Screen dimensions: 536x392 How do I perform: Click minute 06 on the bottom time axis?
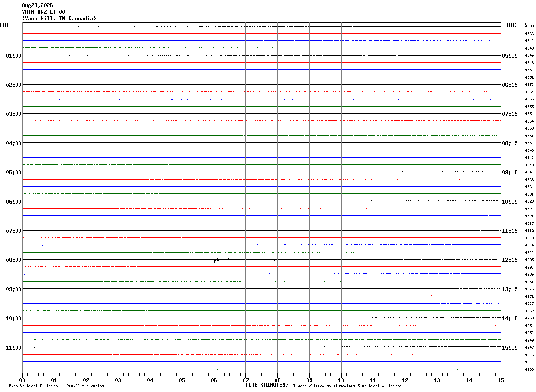[x=214, y=380]
